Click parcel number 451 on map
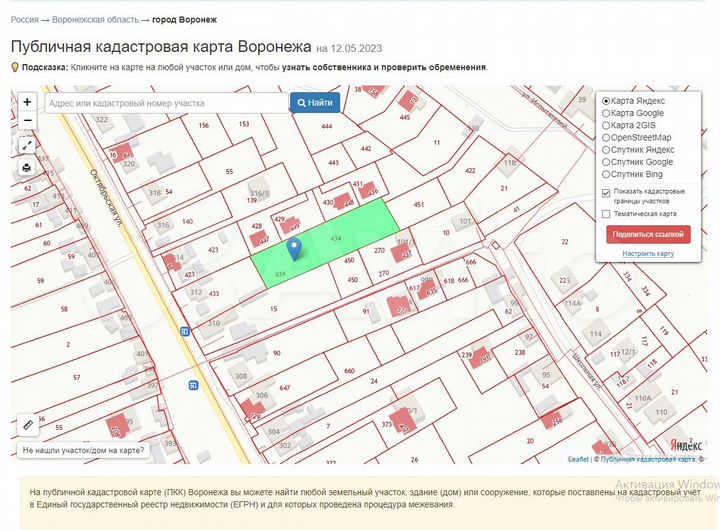 [419, 204]
